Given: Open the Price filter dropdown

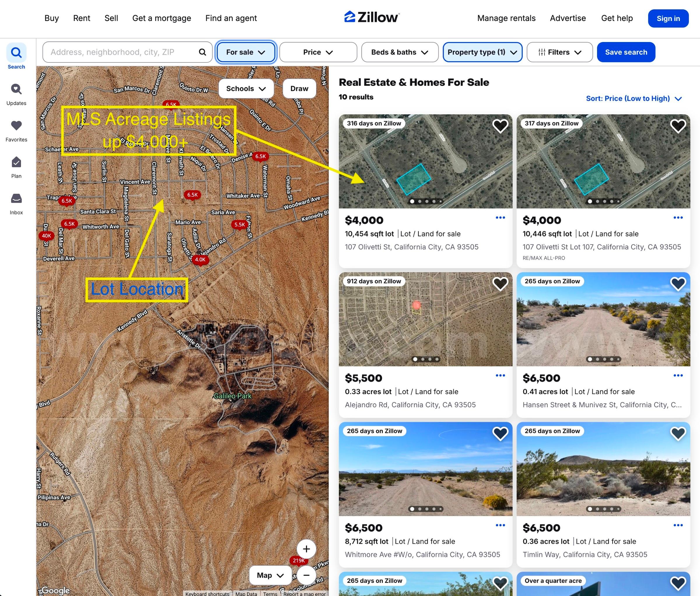Looking at the screenshot, I should point(318,52).
